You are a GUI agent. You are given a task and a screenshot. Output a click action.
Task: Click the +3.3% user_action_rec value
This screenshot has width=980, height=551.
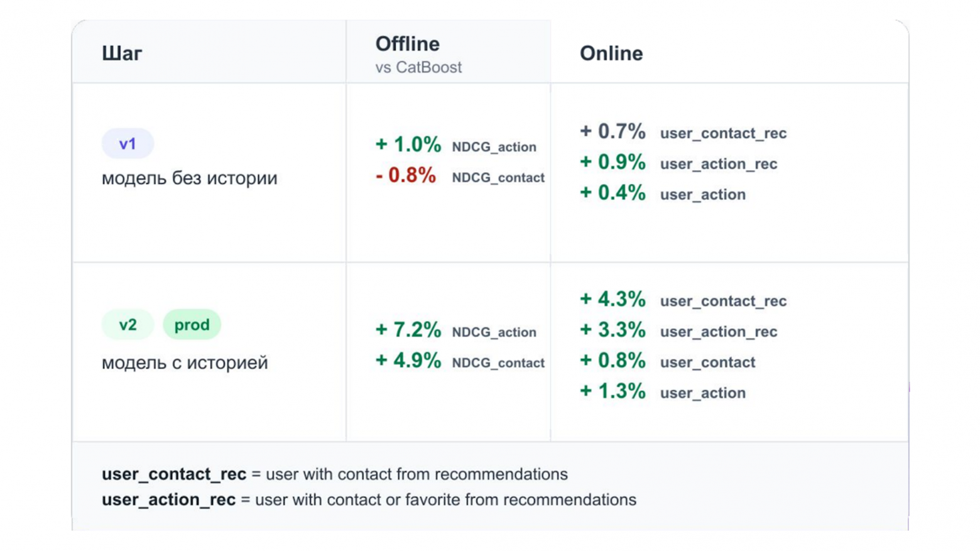[x=612, y=330]
